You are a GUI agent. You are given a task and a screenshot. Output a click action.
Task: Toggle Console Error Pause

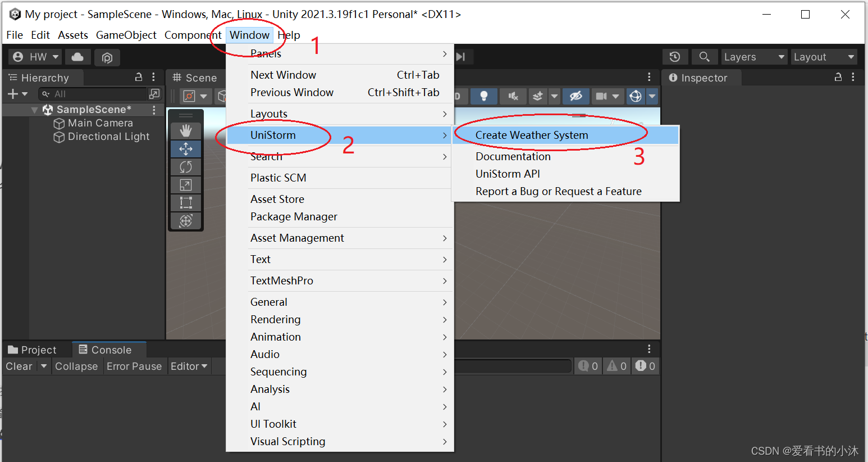point(134,366)
